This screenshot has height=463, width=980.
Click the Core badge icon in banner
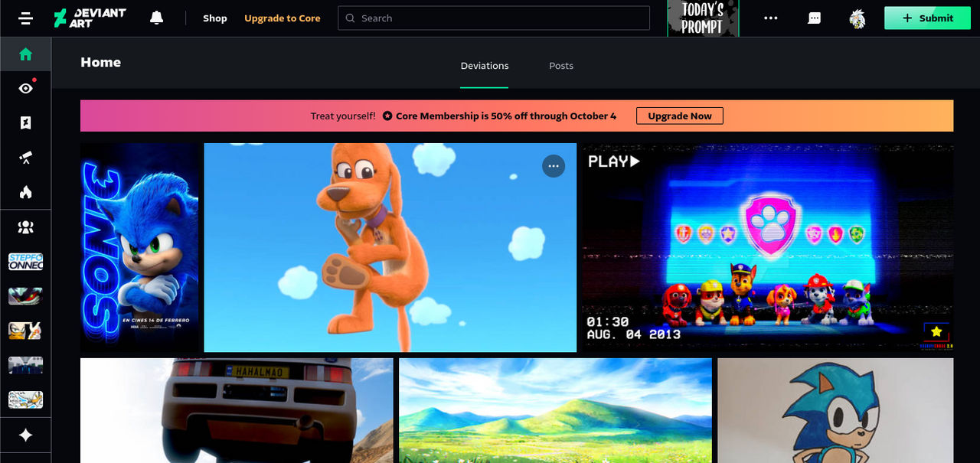(387, 116)
